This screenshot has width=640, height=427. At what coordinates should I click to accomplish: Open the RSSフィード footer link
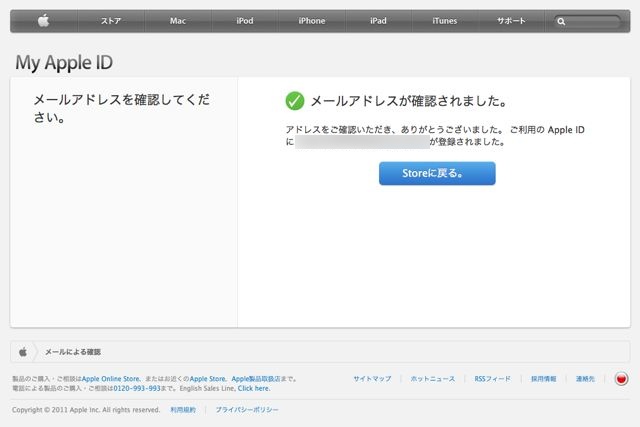493,379
